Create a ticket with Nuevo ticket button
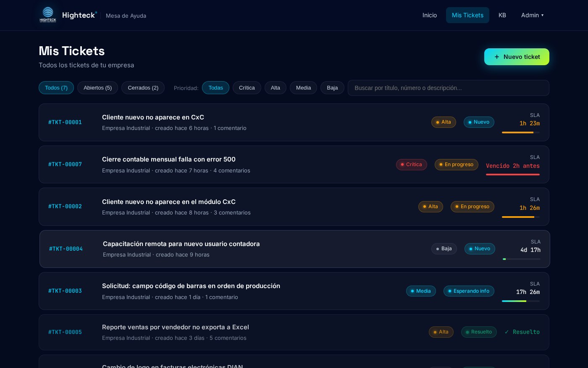The height and width of the screenshot is (368, 588). coord(517,57)
